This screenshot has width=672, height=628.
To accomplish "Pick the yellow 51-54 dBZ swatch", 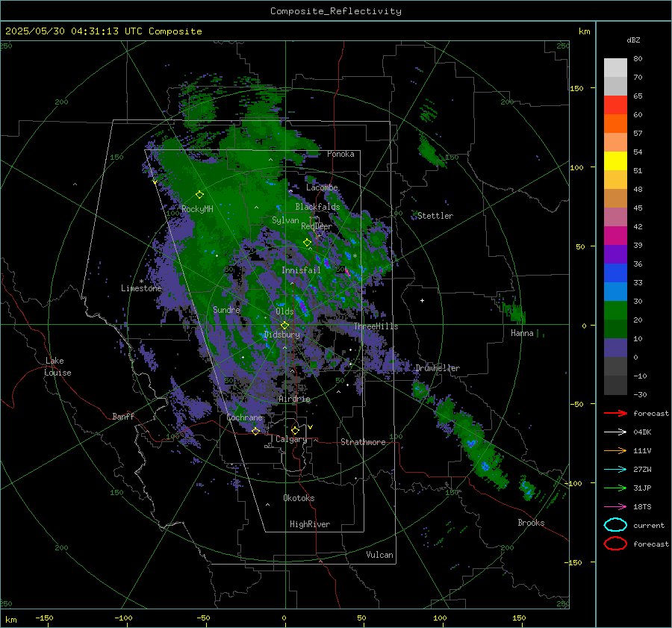I will click(615, 161).
